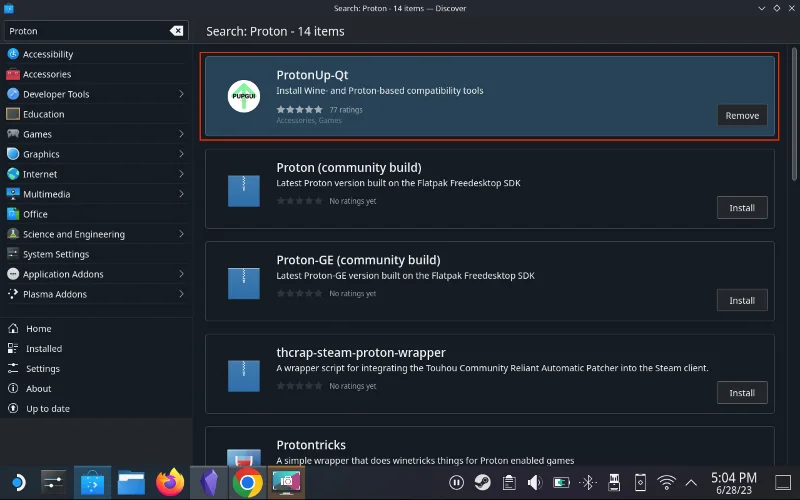800x500 pixels.
Task: Open the battery tray icon
Action: 561,482
